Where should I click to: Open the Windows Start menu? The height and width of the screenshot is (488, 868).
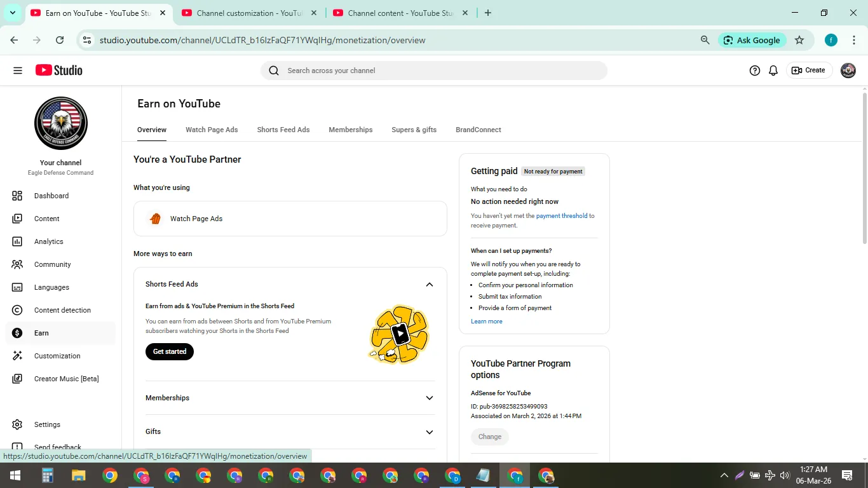point(15,475)
